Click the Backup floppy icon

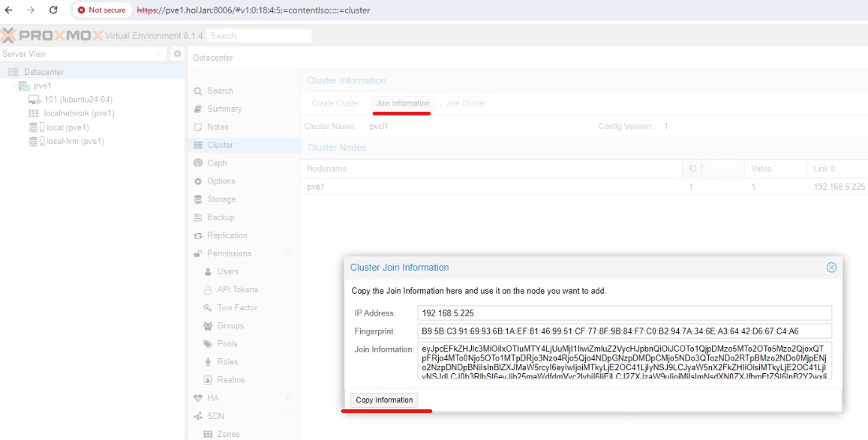pyautogui.click(x=197, y=217)
